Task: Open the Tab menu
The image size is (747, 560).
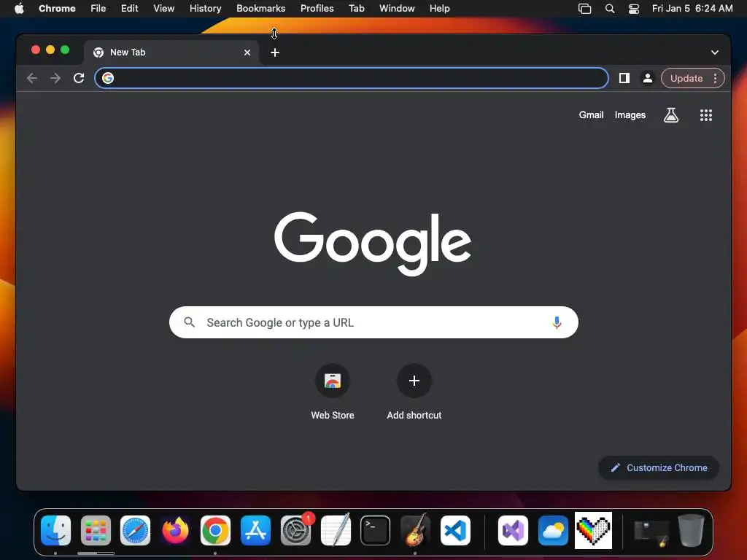Action: point(356,9)
